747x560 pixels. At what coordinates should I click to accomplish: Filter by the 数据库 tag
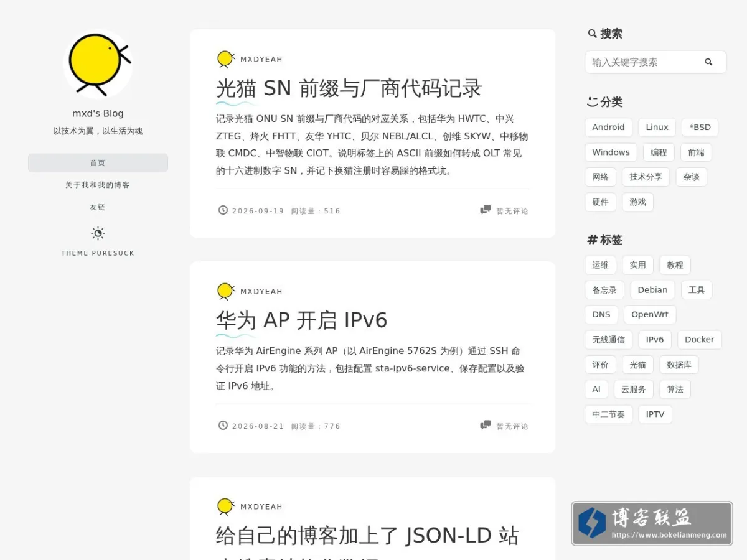[x=679, y=365]
